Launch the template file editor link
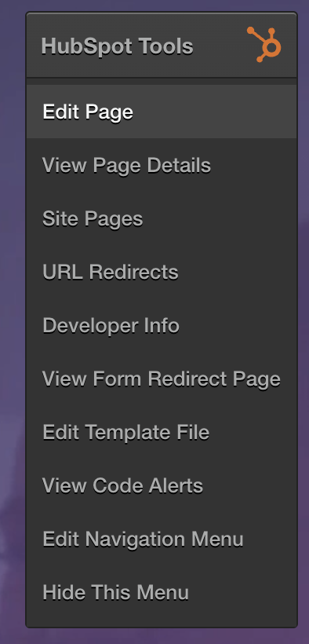 pos(162,432)
